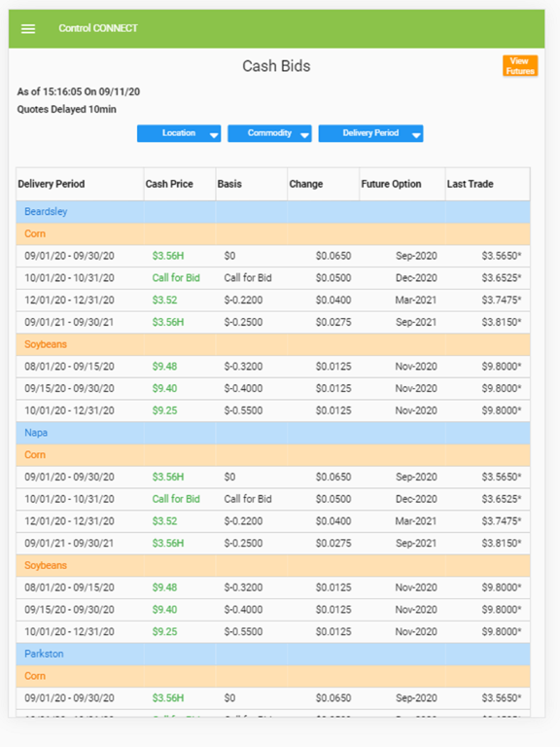
Task: Expand the Delivery Period dropdown
Action: pyautogui.click(x=370, y=133)
